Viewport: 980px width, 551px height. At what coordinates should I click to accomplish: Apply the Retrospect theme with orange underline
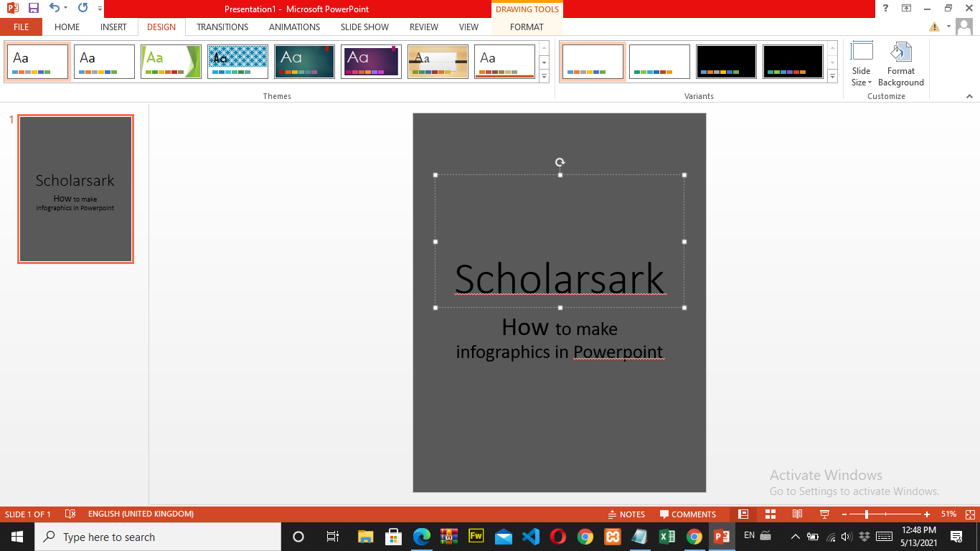pos(504,62)
